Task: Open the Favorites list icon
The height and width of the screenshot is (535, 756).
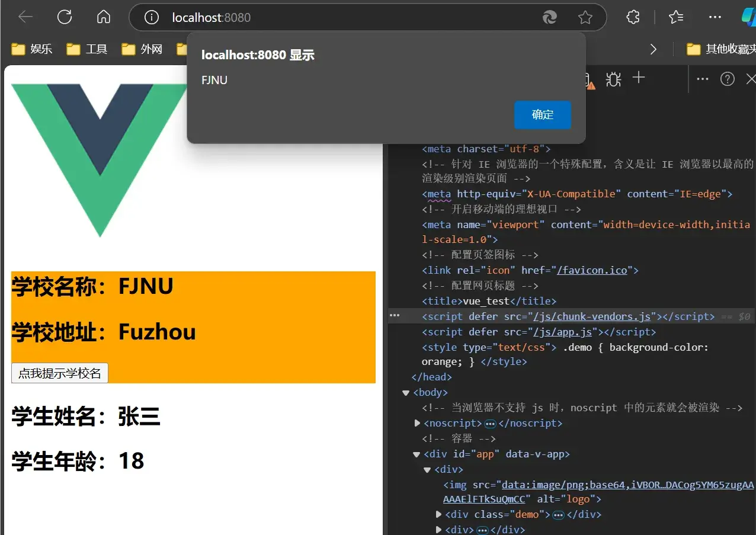Action: [676, 17]
